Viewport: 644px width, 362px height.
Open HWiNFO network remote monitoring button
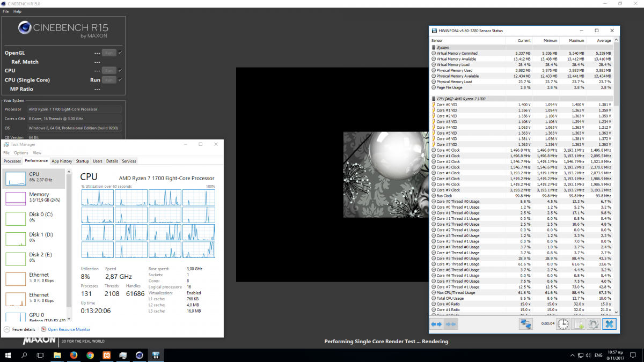point(525,324)
